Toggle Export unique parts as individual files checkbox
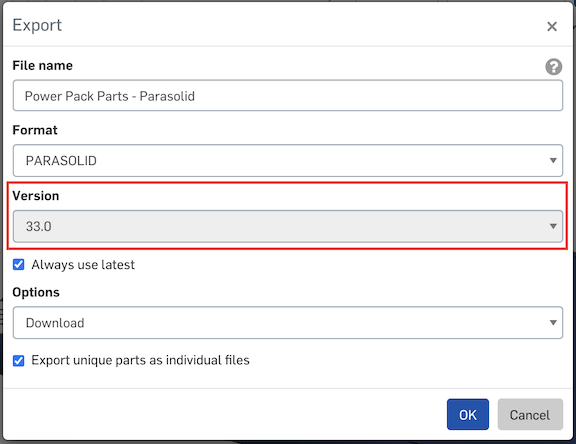The height and width of the screenshot is (444, 576). pyautogui.click(x=18, y=360)
